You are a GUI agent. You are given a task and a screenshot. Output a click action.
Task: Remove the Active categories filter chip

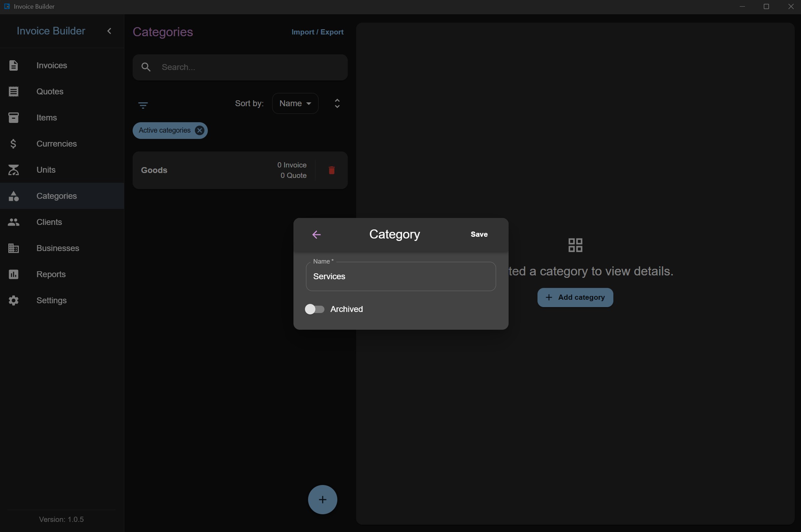coord(199,131)
